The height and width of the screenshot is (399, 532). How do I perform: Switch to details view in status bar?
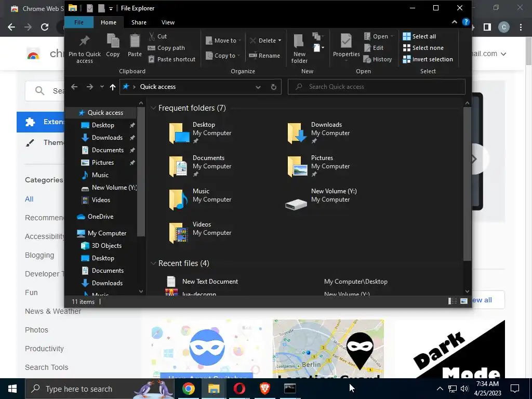(x=453, y=301)
